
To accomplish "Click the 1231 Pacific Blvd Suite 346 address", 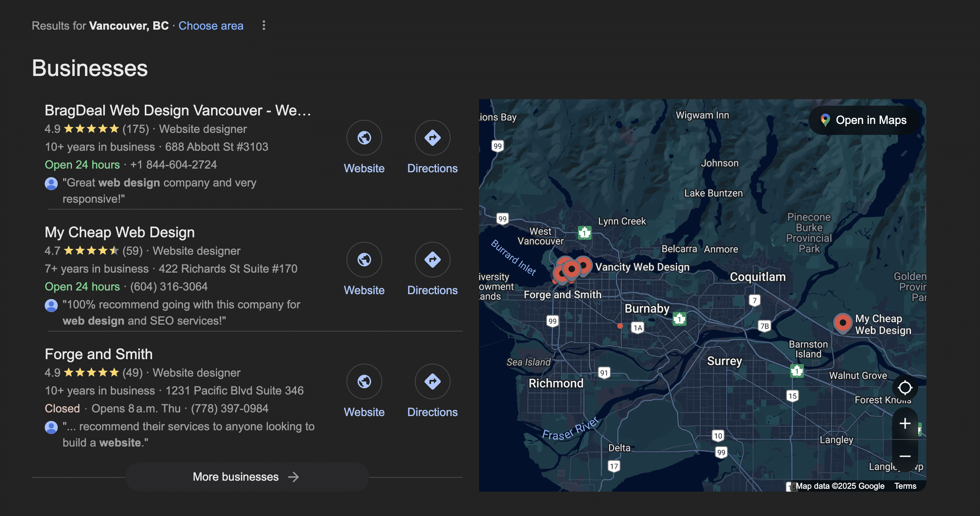I will click(235, 390).
